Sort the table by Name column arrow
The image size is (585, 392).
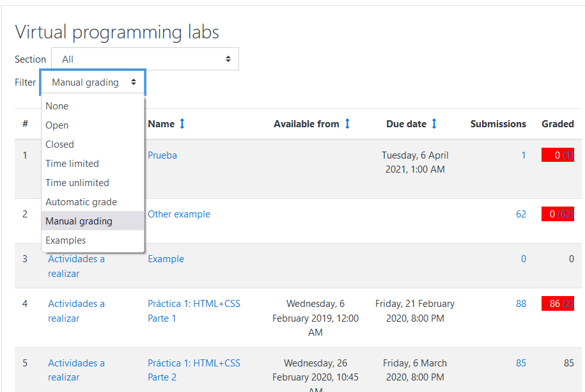(x=182, y=124)
